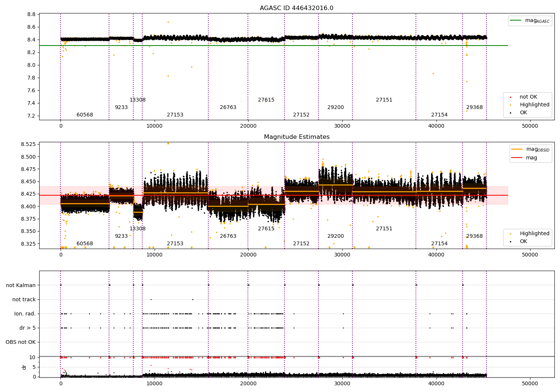Click obsid label 29200 in Magnitude Estimates plot

pos(336,236)
